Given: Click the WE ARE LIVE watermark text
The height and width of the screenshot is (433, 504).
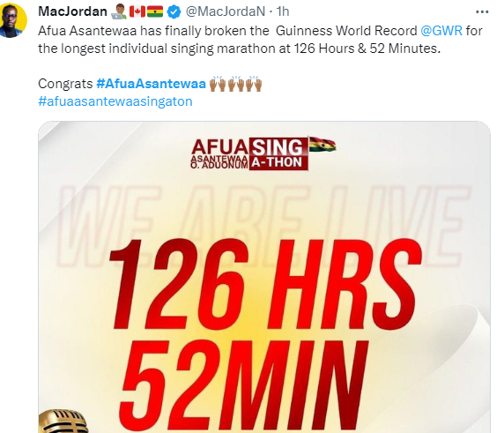Looking at the screenshot, I should (x=263, y=227).
